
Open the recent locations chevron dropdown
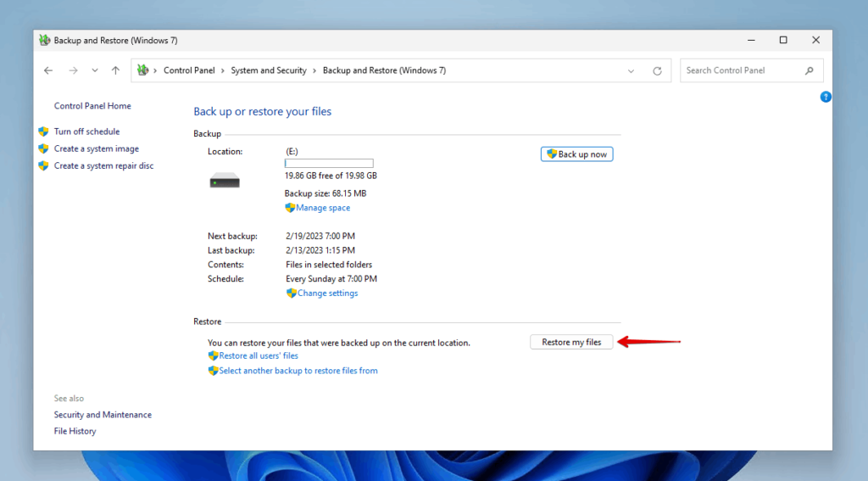point(95,70)
